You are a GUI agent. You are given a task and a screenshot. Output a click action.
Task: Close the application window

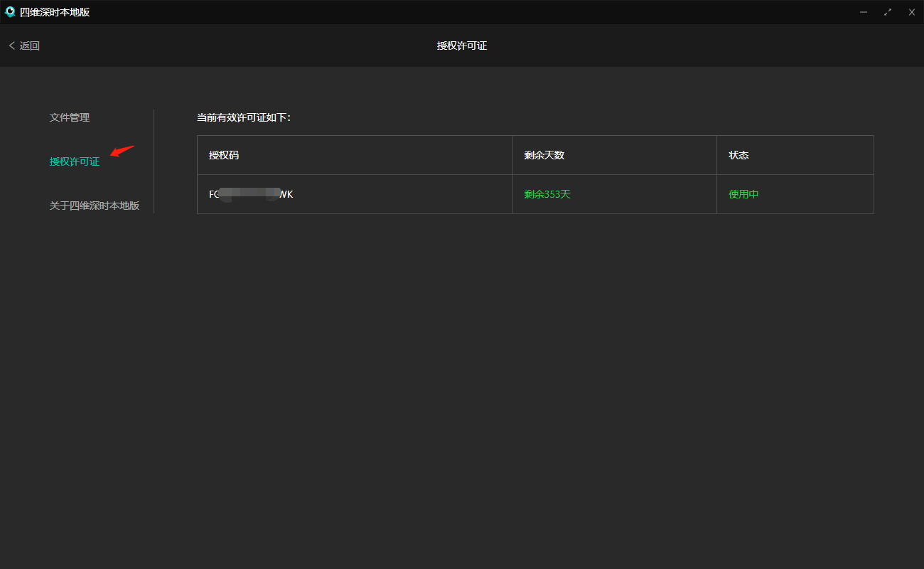[x=912, y=12]
